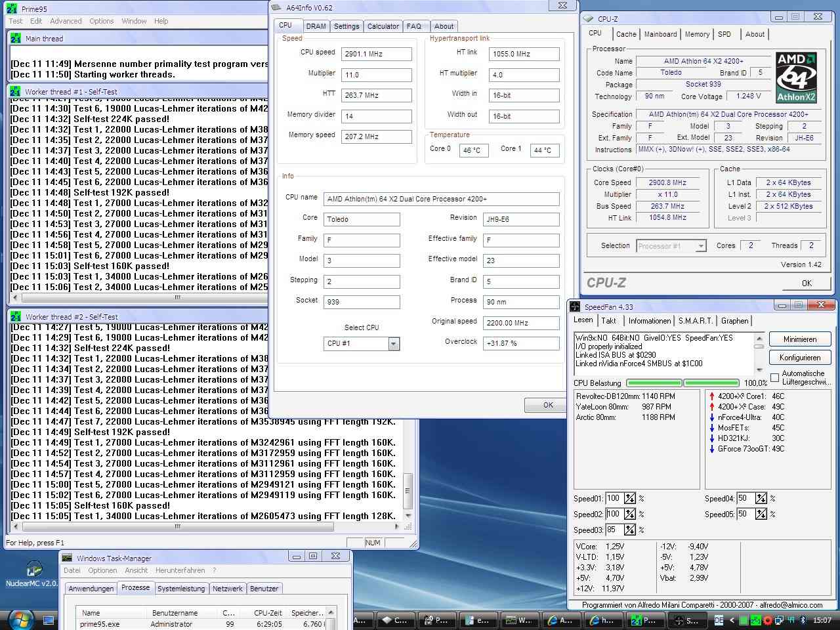Viewport: 840px width, 630px height.
Task: Open the Mainboard tab in CPU-Z
Action: 660,34
